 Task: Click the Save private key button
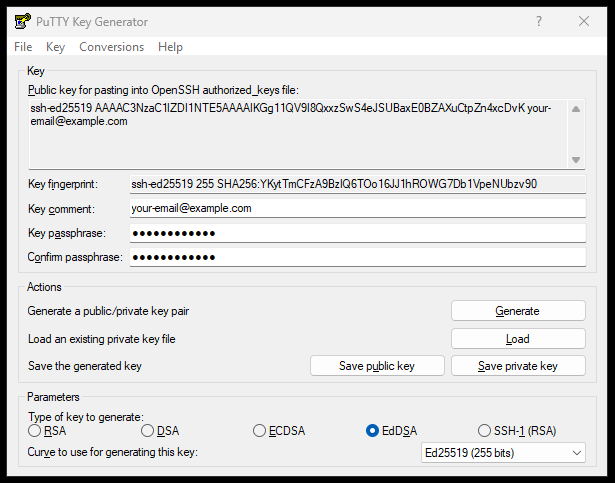pos(517,366)
